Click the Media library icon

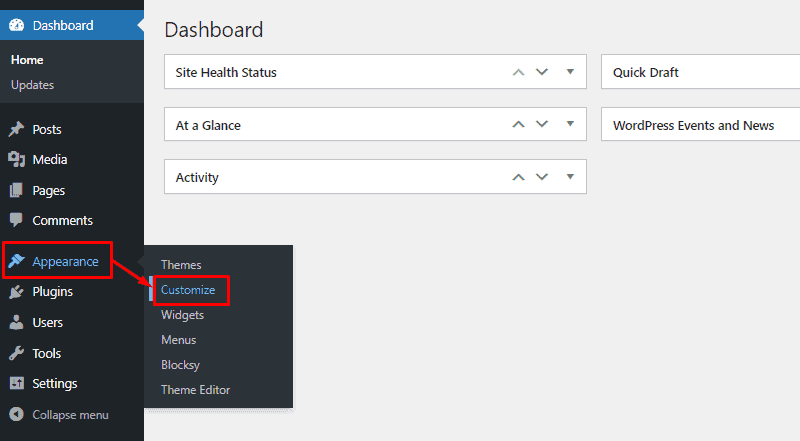(17, 160)
